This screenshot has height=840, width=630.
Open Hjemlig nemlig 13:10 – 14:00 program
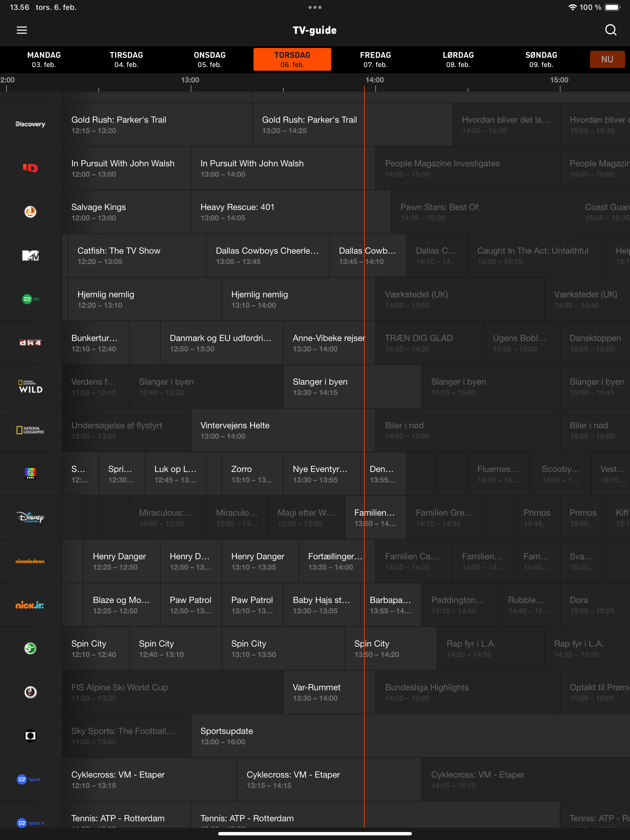click(298, 299)
